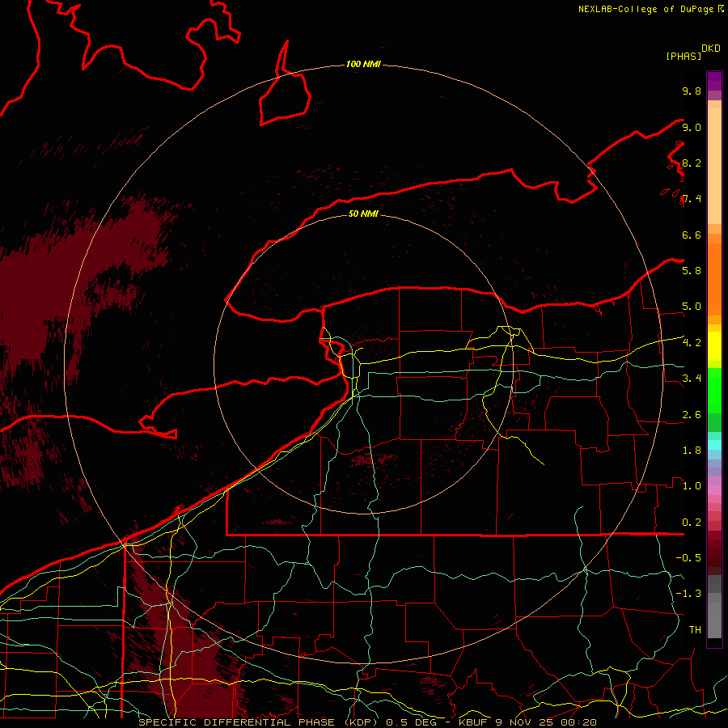Click the 5.0 scale value
728x728 pixels.
692,307
